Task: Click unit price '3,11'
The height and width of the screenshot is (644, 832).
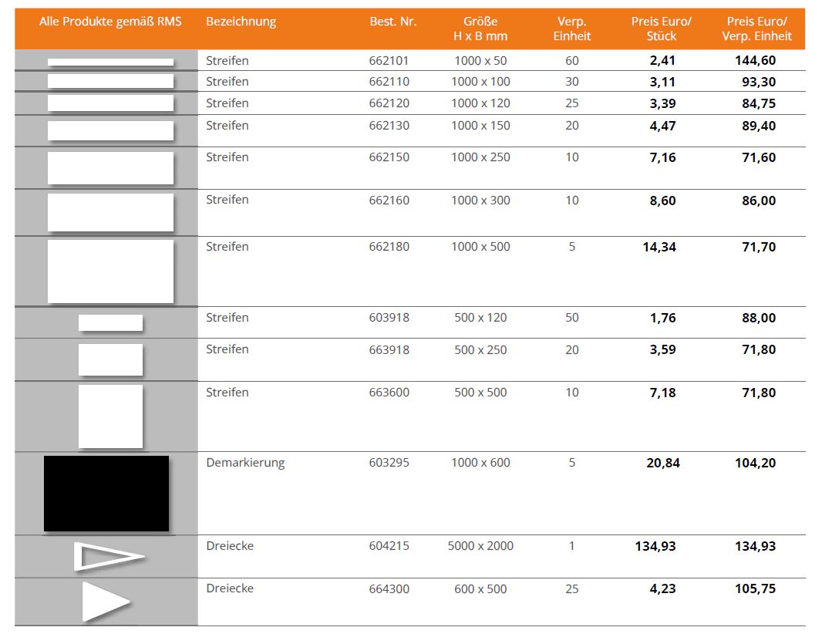Action: pos(662,82)
